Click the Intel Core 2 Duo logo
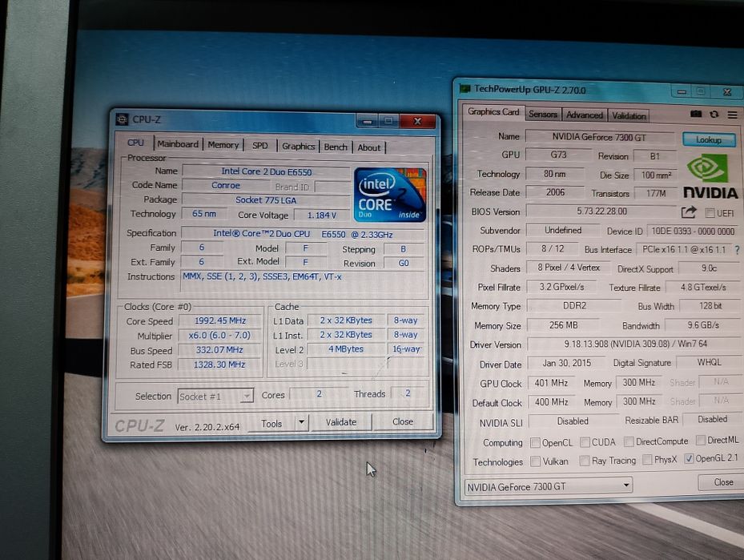The height and width of the screenshot is (560, 744). 390,195
